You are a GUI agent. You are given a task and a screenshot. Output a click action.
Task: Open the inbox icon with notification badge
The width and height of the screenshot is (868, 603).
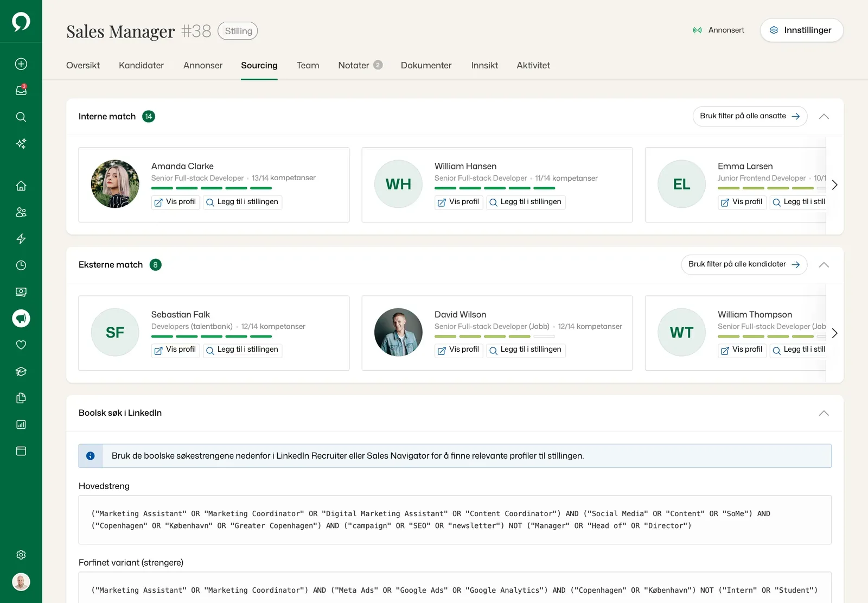[x=21, y=90]
